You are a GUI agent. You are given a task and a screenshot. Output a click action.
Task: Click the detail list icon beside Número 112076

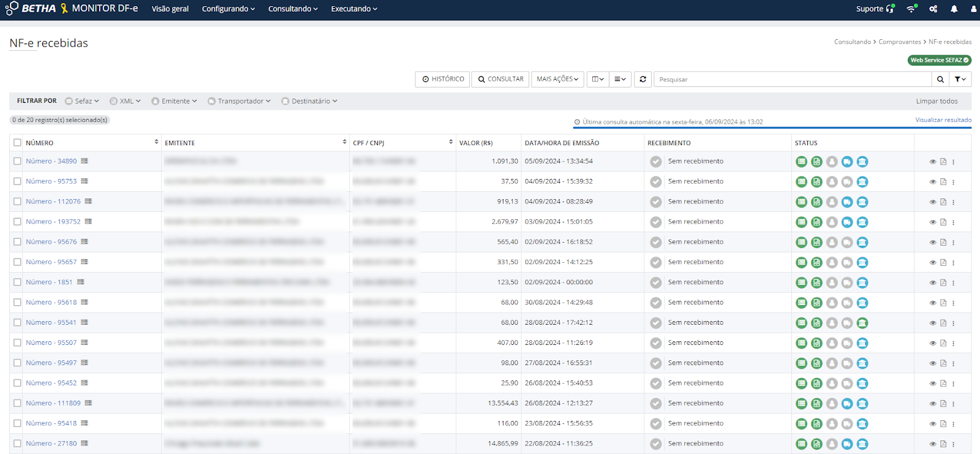[x=88, y=202]
